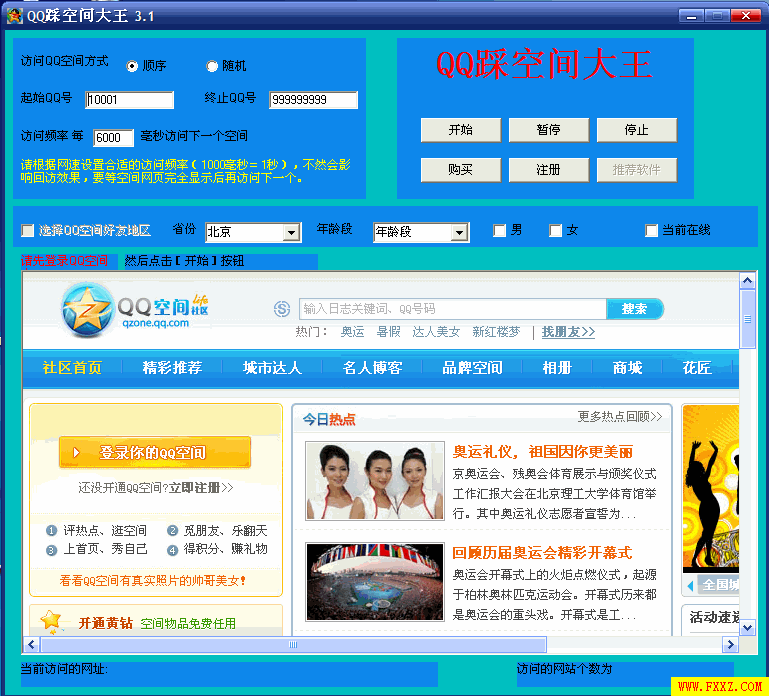Screen dimensions: 769x696
Task: Click the 注册 button
Action: 548,170
